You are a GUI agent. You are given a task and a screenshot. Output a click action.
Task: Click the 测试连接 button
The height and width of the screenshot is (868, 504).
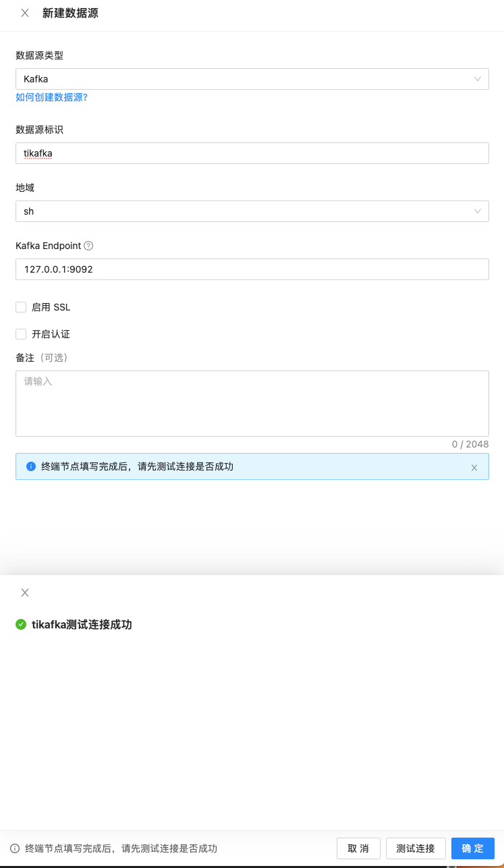point(416,848)
